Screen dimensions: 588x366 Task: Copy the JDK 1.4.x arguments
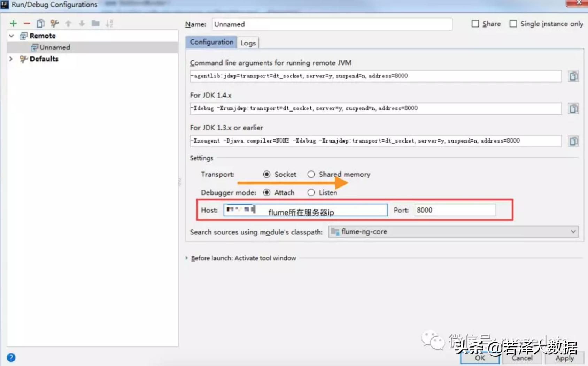tap(573, 108)
